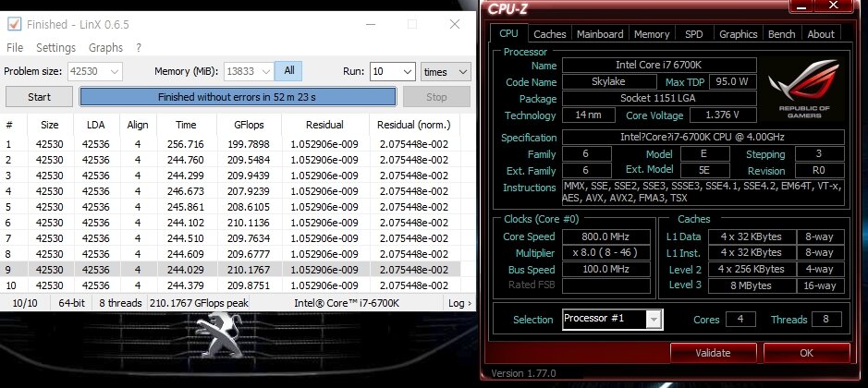Switch to the CPU tab in CPU-Z
Screen dimensions: 868x388
pos(508,33)
